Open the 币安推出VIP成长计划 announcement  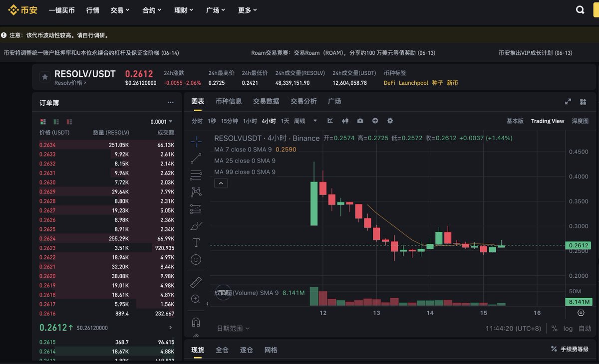pos(535,53)
